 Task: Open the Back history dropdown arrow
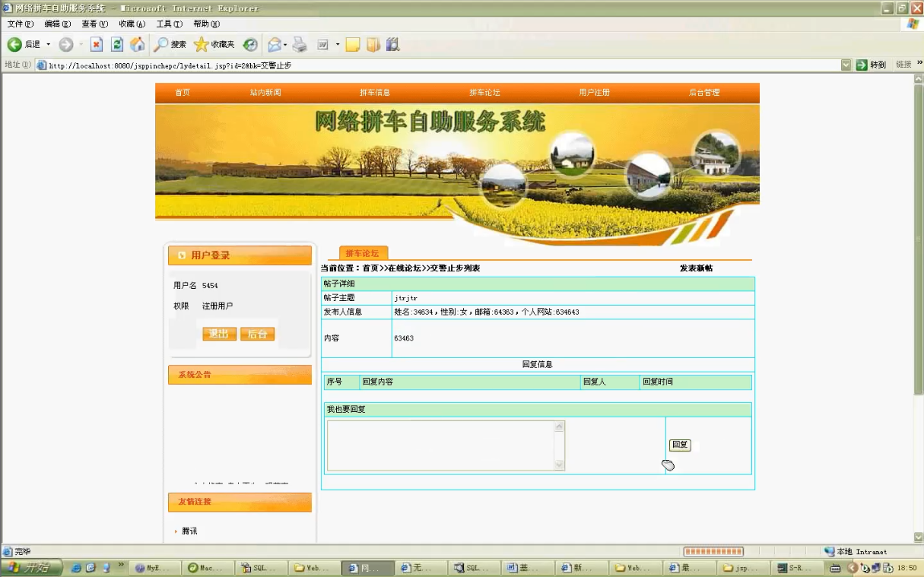[49, 45]
